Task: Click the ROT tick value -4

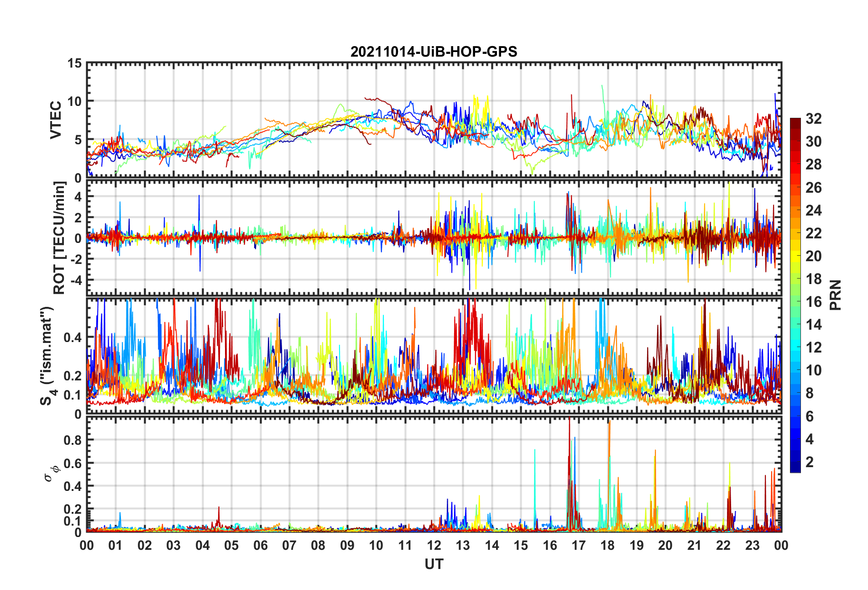Action: point(75,279)
